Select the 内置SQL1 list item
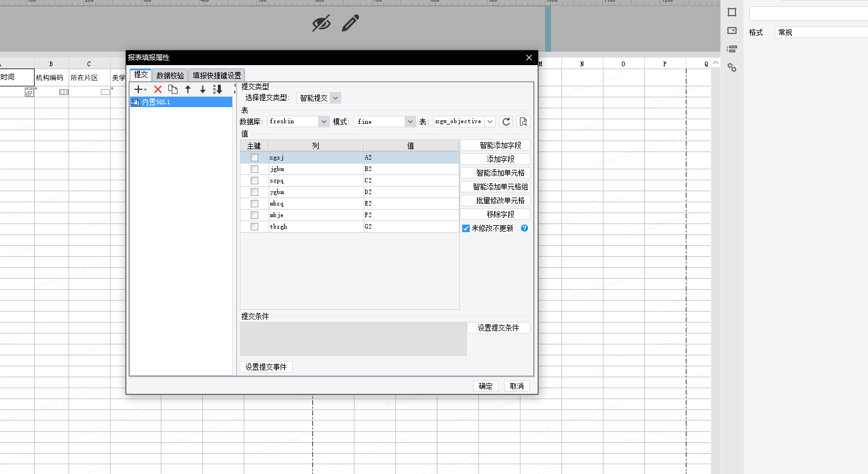Viewport: 868px width, 474px height. [181, 102]
